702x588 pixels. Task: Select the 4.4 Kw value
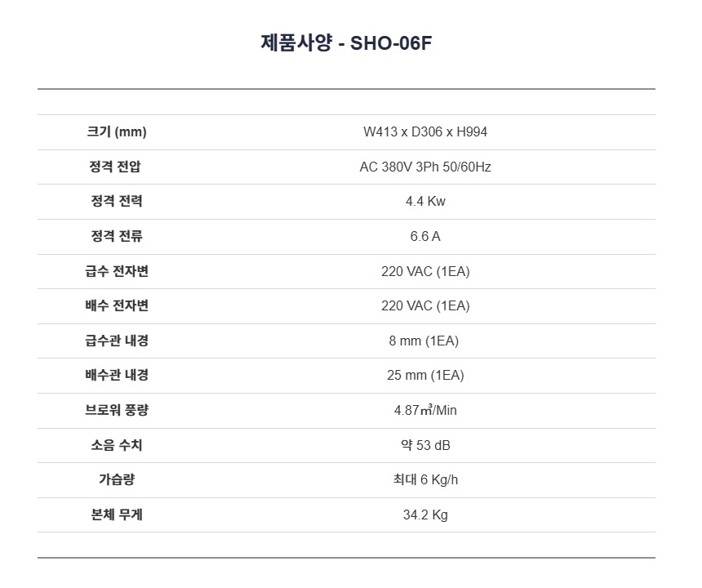pos(425,202)
